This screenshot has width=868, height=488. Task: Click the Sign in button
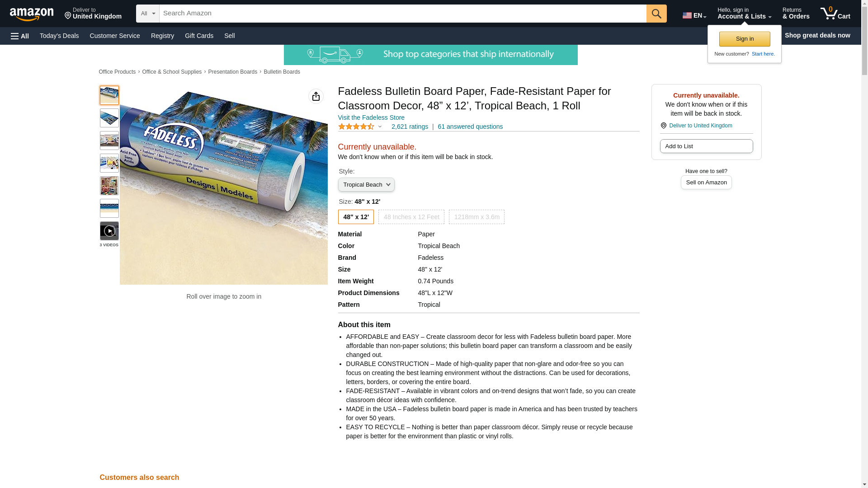point(745,39)
